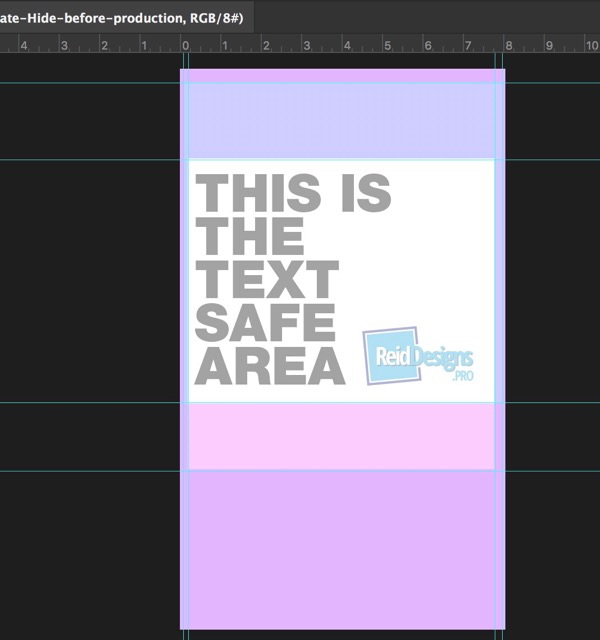Click the word "SAFE" in the safe area
The height and width of the screenshot is (640, 600).
click(x=265, y=322)
